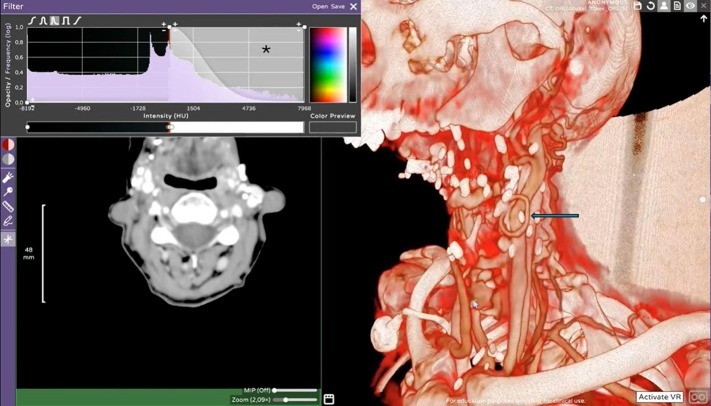
Task: Select the pin marker tool
Action: click(8, 192)
